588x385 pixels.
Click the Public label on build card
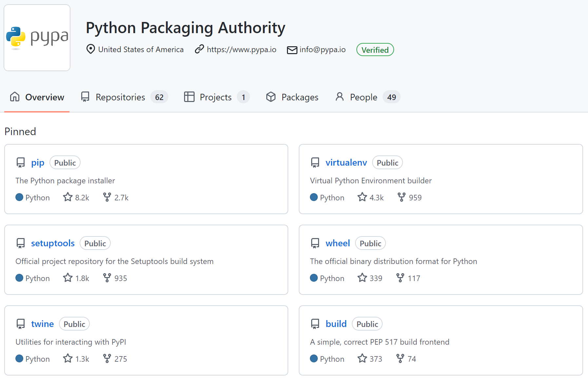tap(367, 324)
